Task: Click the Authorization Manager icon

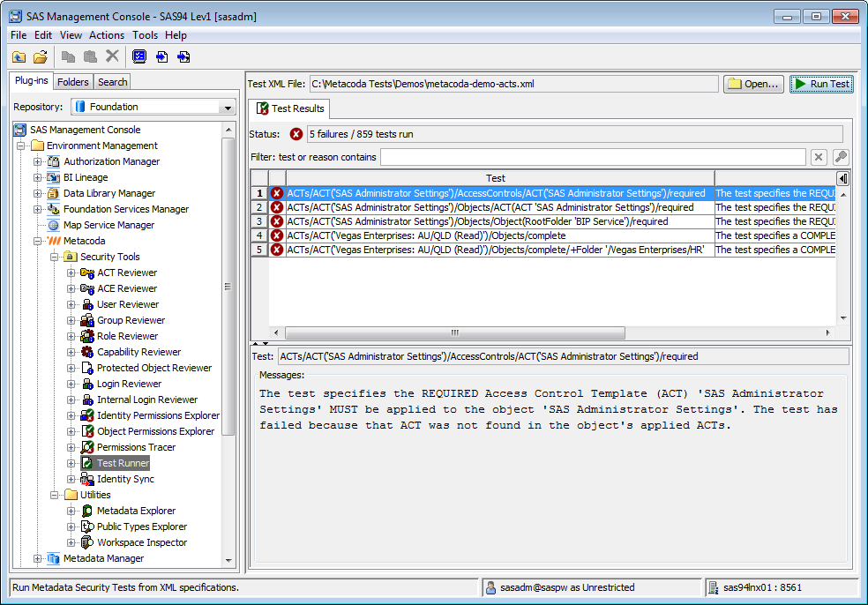Action: [54, 161]
